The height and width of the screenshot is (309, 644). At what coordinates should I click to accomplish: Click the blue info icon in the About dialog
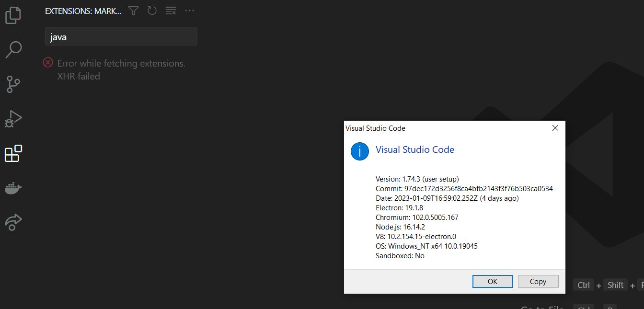click(x=360, y=151)
